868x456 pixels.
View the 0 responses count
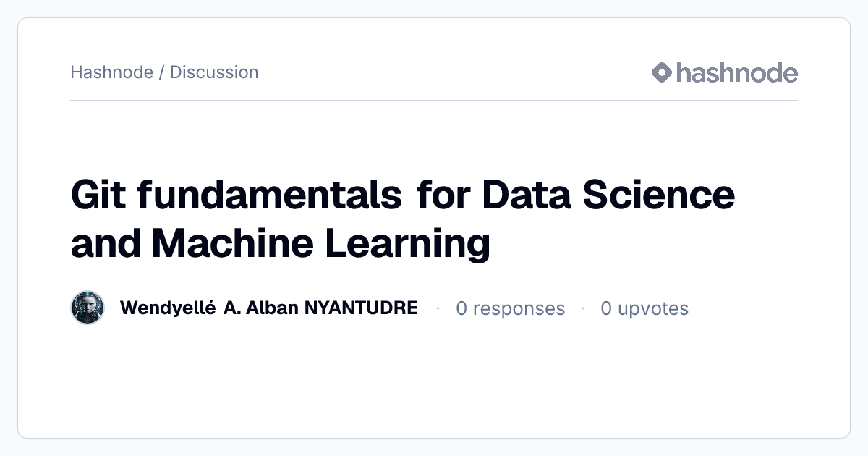click(x=510, y=308)
